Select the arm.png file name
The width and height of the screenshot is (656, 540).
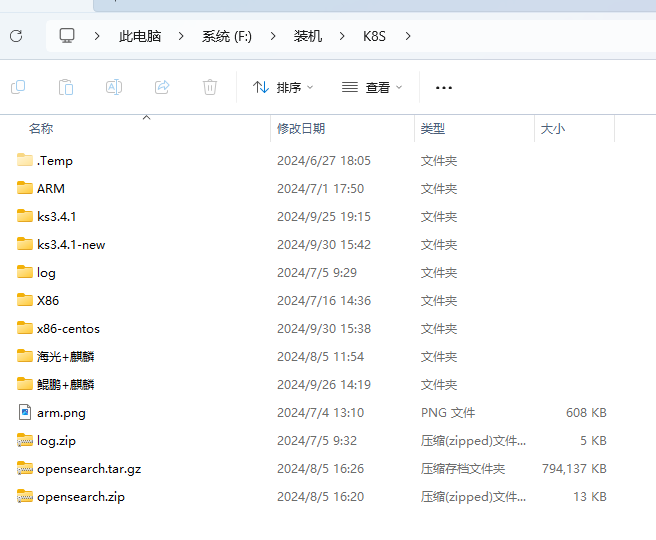click(61, 413)
